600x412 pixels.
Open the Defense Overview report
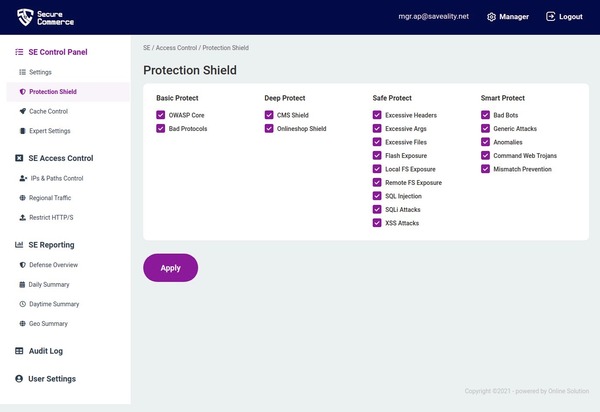53,265
